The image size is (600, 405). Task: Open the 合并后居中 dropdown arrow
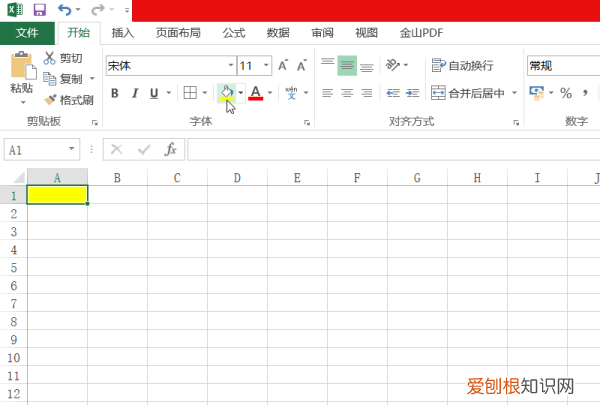click(x=514, y=93)
